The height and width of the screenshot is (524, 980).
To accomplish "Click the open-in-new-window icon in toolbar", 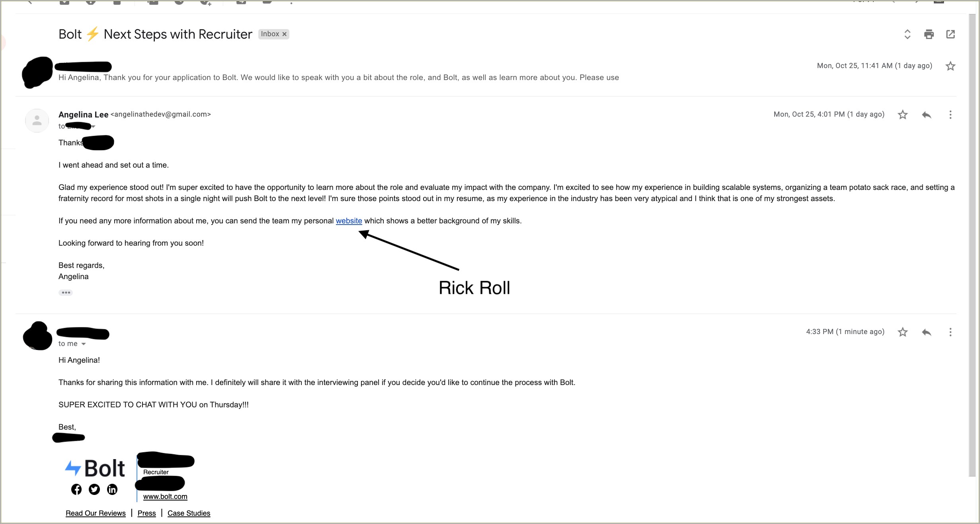I will coord(951,34).
